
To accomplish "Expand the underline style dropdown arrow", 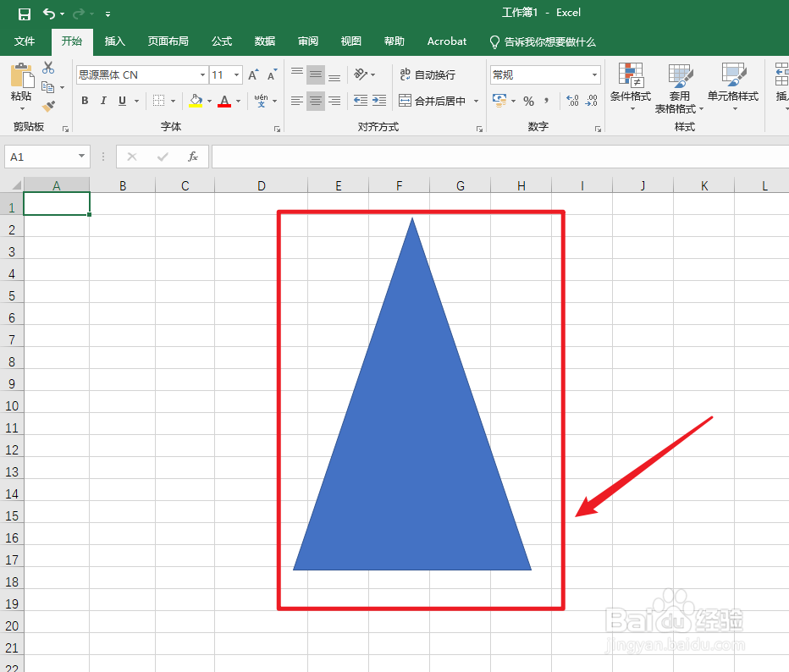I will [x=136, y=101].
